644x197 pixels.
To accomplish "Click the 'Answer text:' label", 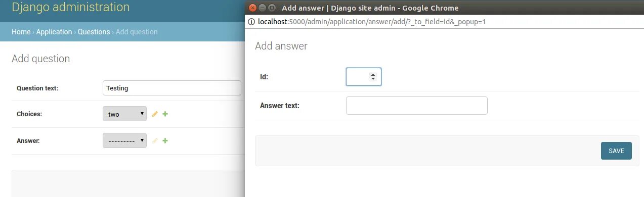I will click(x=280, y=106).
